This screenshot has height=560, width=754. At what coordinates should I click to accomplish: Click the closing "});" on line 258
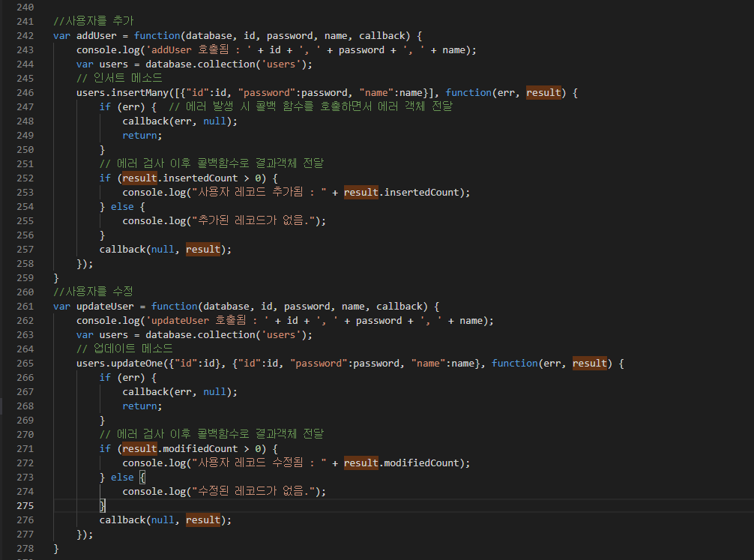click(85, 264)
